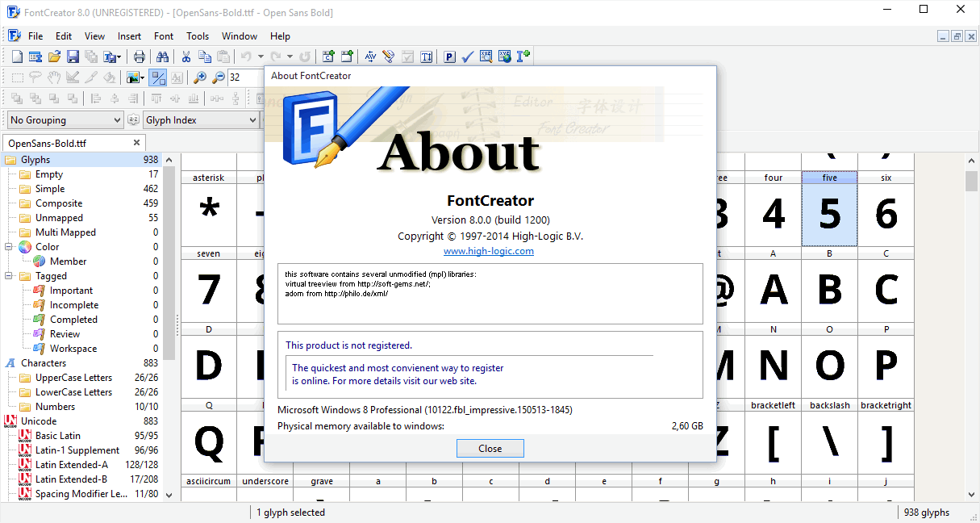The image size is (980, 523).
Task: Click the New font icon
Action: tap(17, 56)
